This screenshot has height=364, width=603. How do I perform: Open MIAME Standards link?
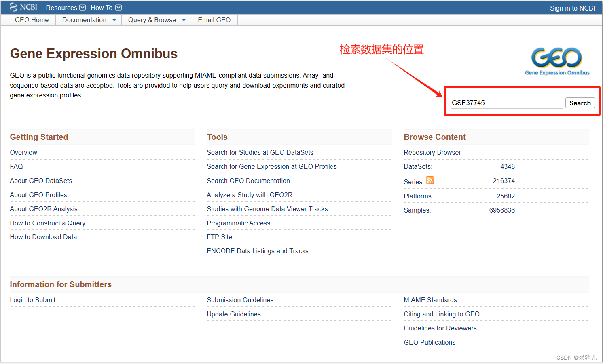click(x=430, y=300)
